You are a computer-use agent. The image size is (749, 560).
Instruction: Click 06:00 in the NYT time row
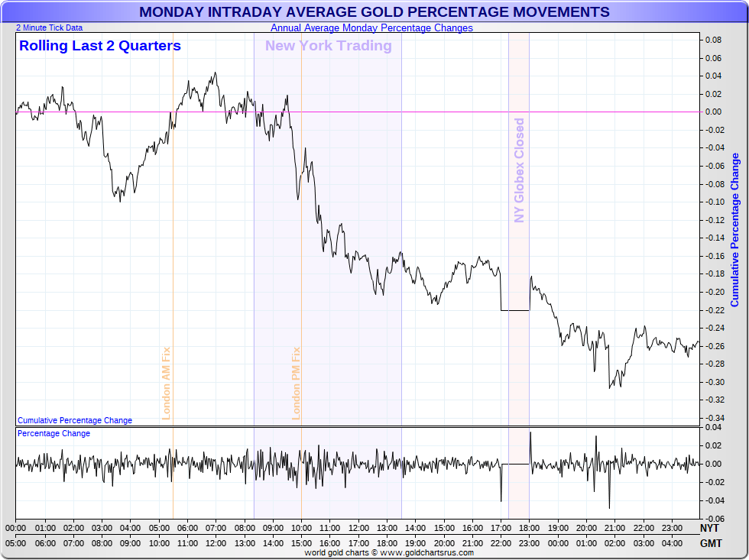[187, 528]
